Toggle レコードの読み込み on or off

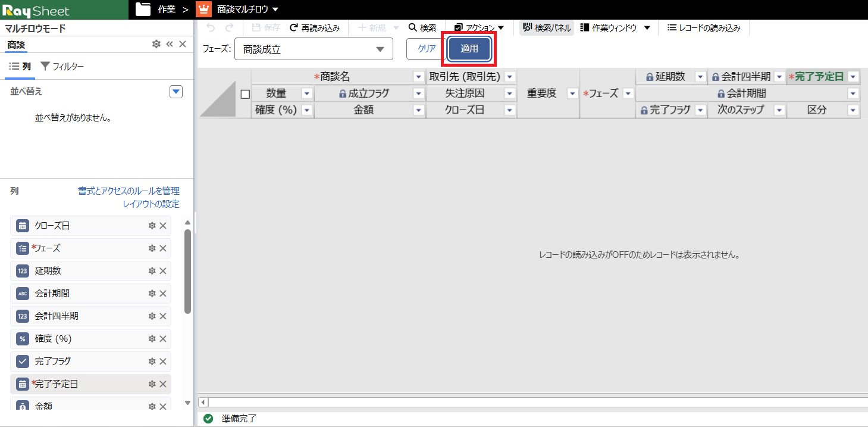[x=704, y=28]
